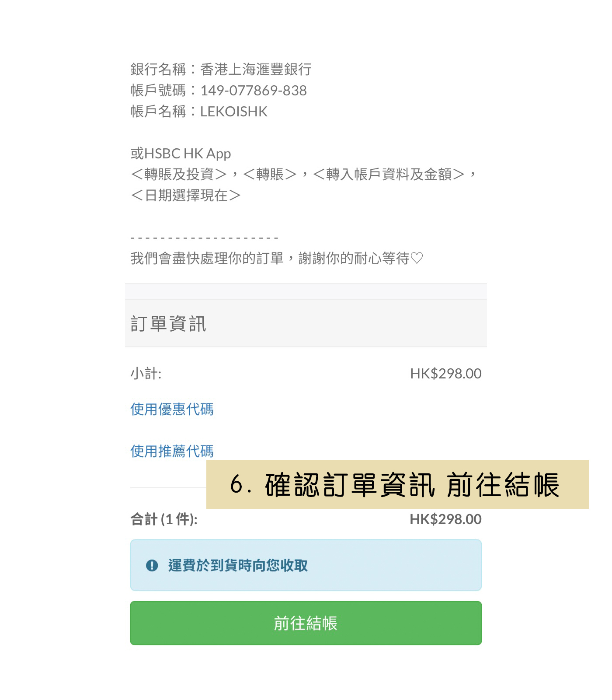Open the 使用優惠代碼 coupon code link
The image size is (612, 700).
pos(172,409)
